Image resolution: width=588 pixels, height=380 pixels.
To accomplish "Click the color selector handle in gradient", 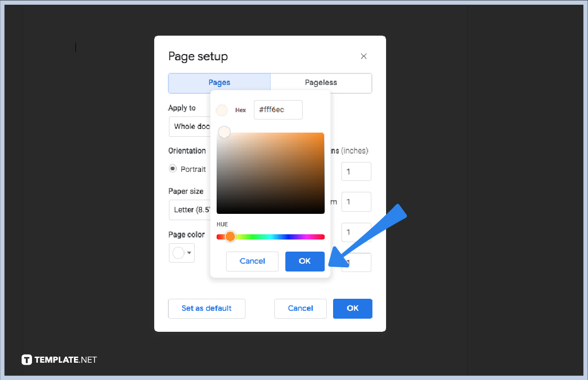I will coord(224,132).
